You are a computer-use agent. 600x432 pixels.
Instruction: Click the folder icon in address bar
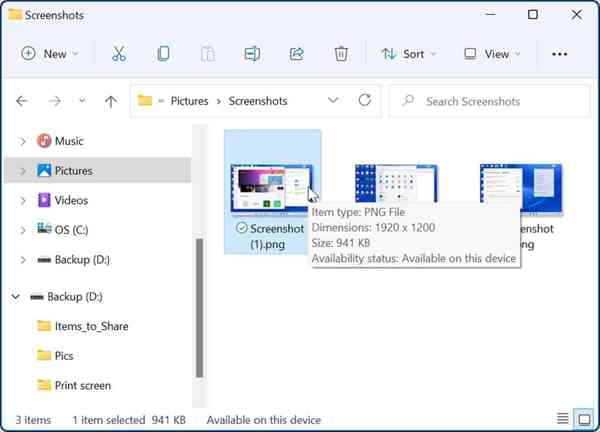tap(145, 101)
